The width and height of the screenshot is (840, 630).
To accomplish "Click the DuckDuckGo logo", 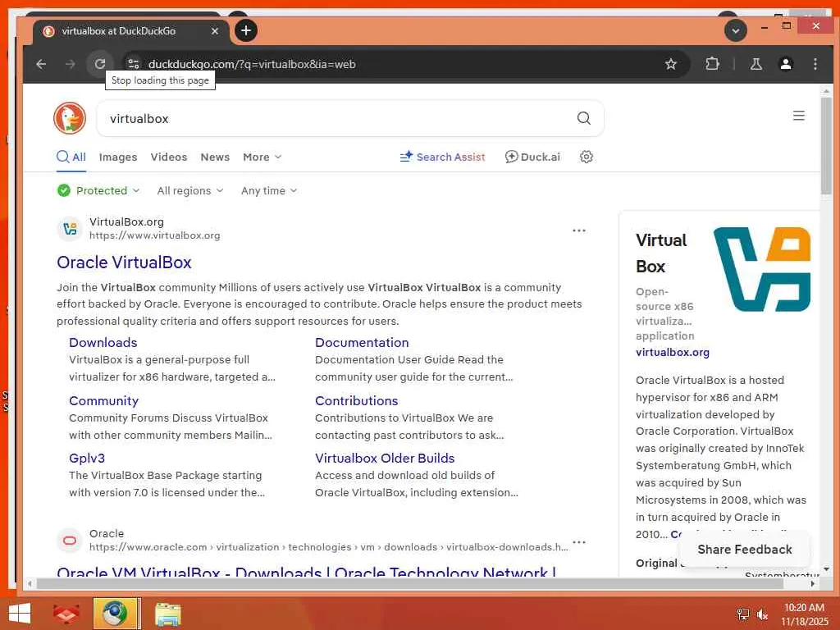I will pyautogui.click(x=70, y=118).
